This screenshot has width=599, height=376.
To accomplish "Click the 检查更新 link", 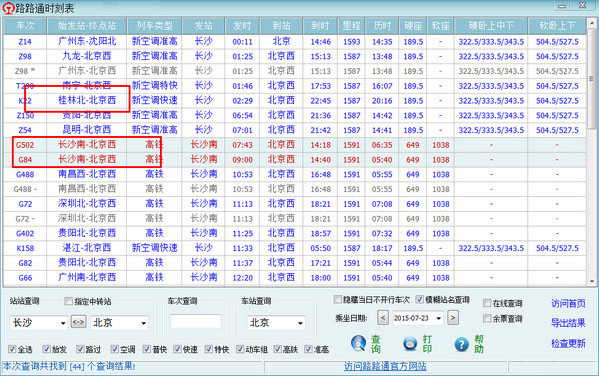I will [568, 343].
